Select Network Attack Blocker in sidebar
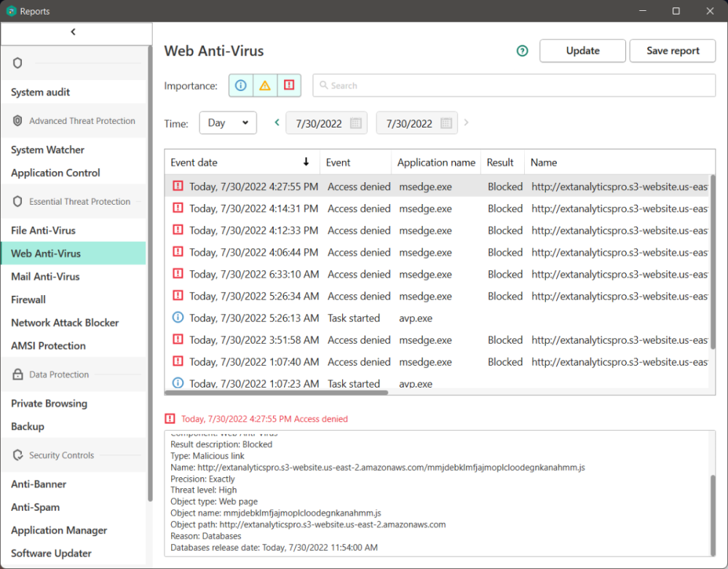Image resolution: width=728 pixels, height=569 pixels. pyautogui.click(x=65, y=323)
